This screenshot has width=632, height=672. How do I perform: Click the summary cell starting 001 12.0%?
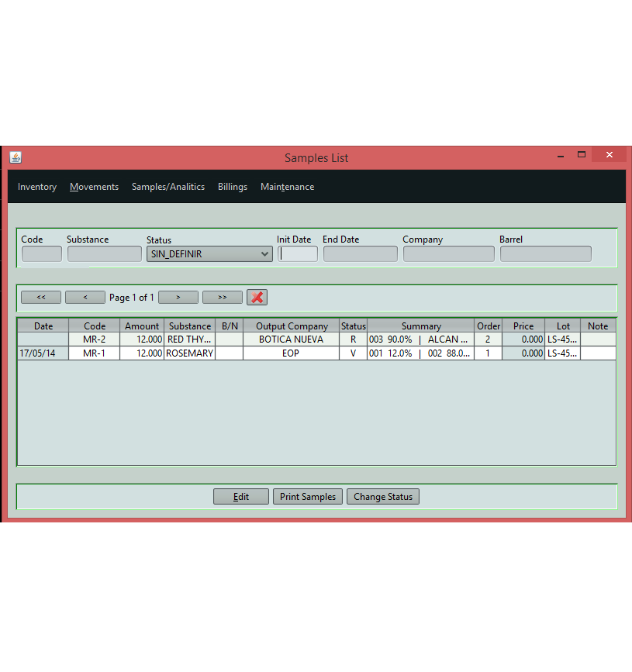click(420, 353)
